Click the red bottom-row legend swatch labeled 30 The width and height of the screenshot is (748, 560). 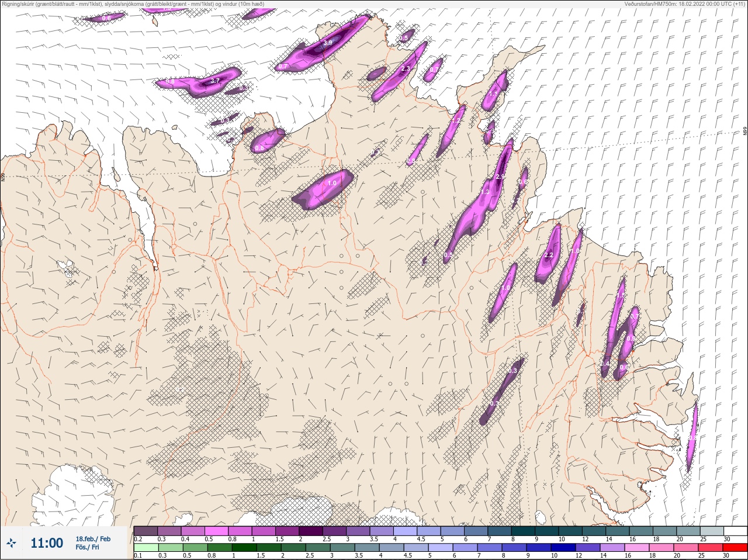coord(735,548)
